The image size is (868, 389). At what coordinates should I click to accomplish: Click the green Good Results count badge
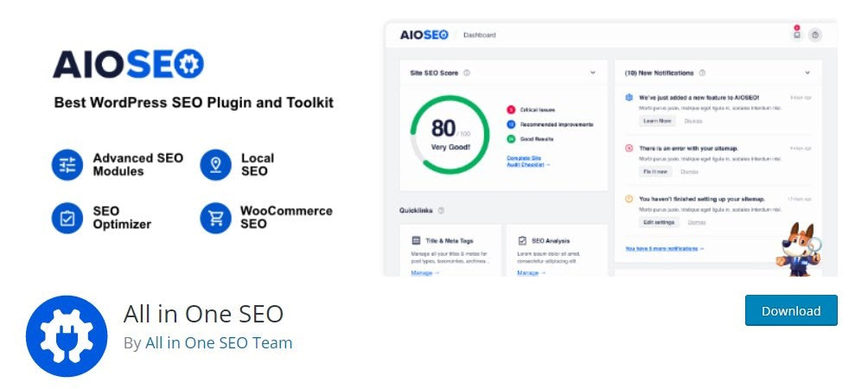coord(510,139)
